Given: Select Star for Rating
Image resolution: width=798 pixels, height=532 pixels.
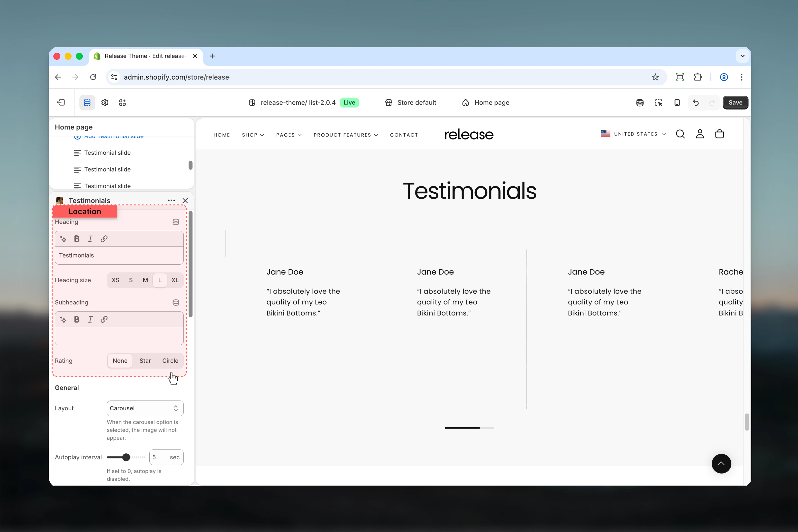Looking at the screenshot, I should tap(145, 361).
